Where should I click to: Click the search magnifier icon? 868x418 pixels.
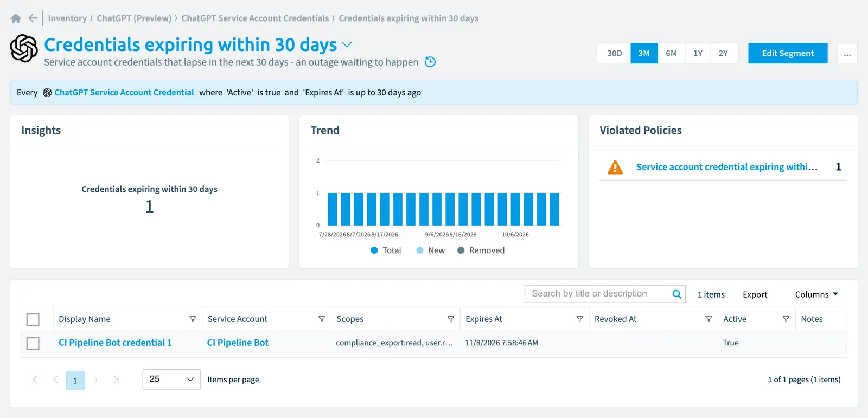(x=676, y=294)
